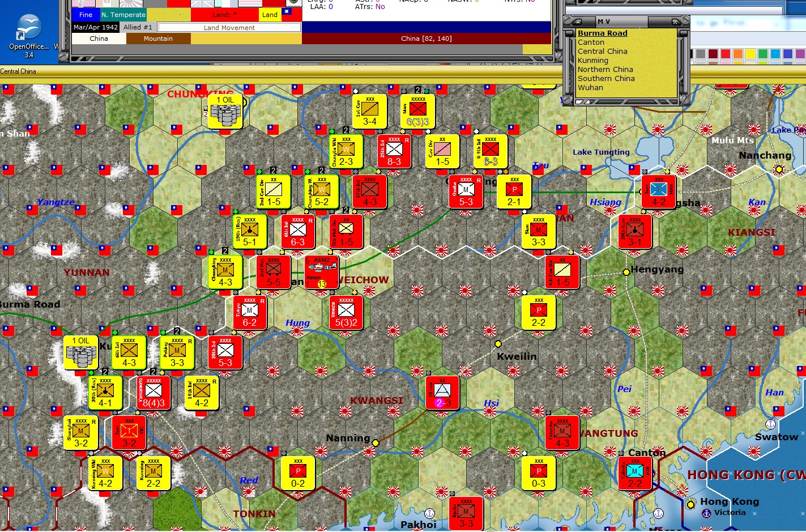Click the N. Temperate zone indicator

pos(123,15)
